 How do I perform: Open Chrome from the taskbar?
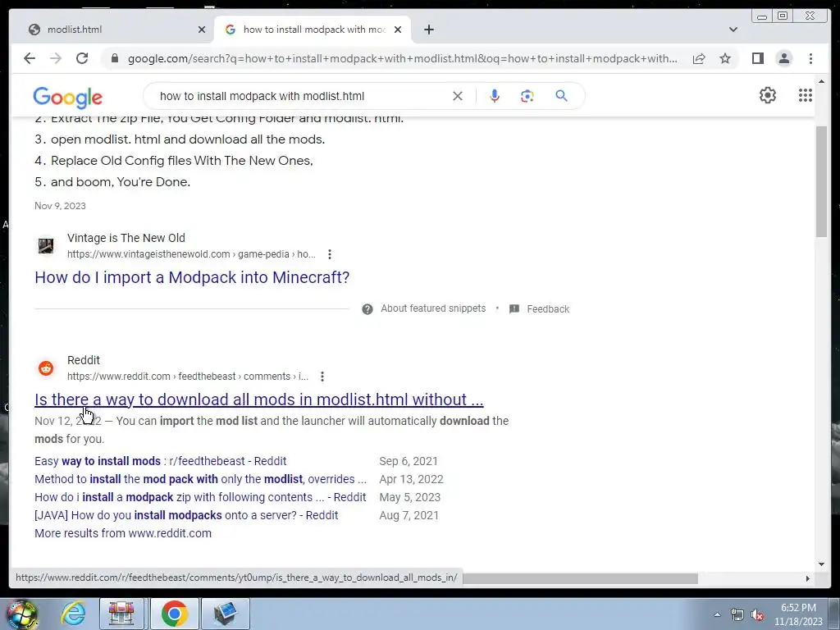pyautogui.click(x=174, y=614)
